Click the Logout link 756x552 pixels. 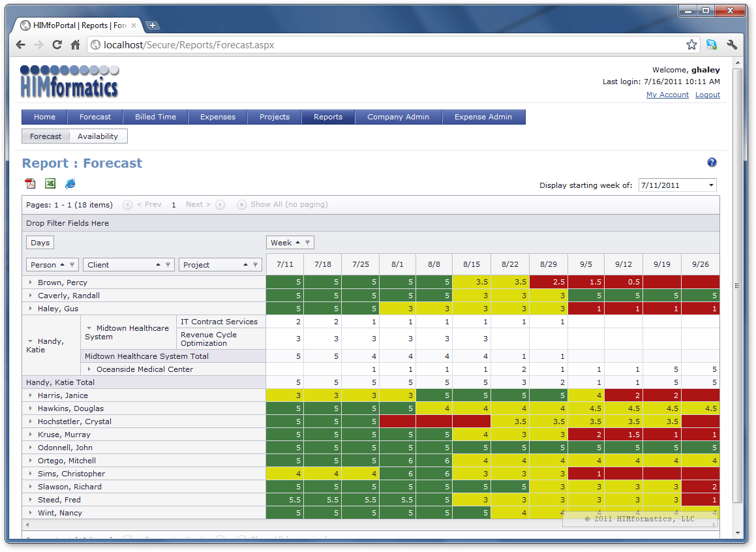point(707,95)
